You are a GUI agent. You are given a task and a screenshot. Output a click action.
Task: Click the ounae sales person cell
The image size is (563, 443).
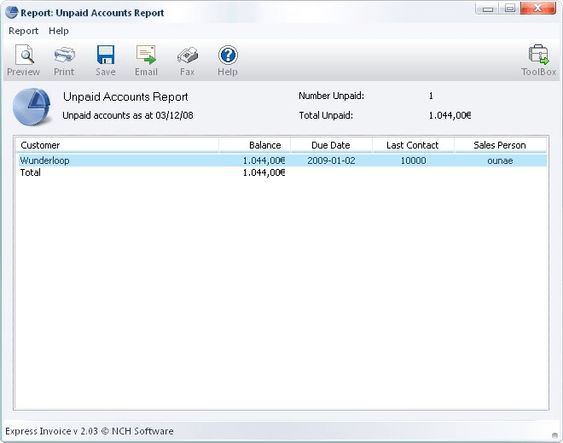[500, 160]
